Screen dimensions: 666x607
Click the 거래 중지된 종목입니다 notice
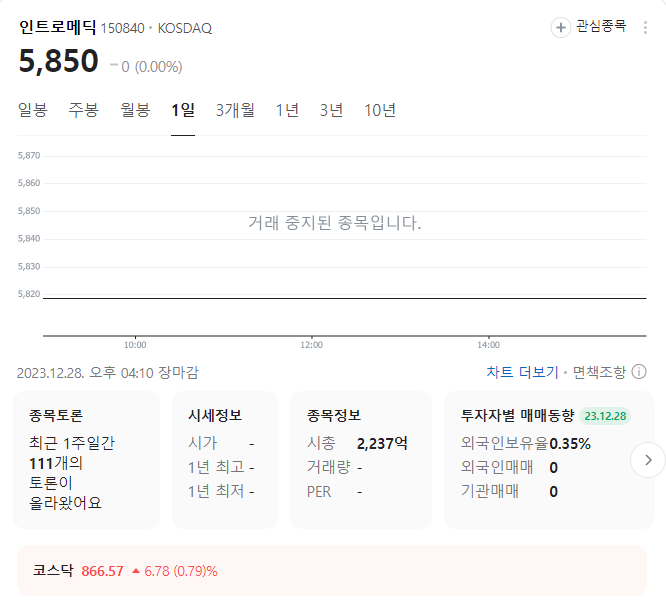click(335, 223)
